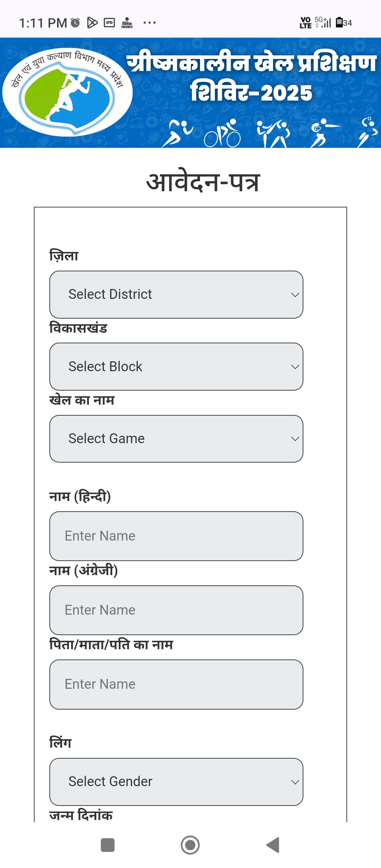Viewport: 381px width, 868px height.
Task: Open the Select Gender dropdown
Action: click(x=176, y=782)
